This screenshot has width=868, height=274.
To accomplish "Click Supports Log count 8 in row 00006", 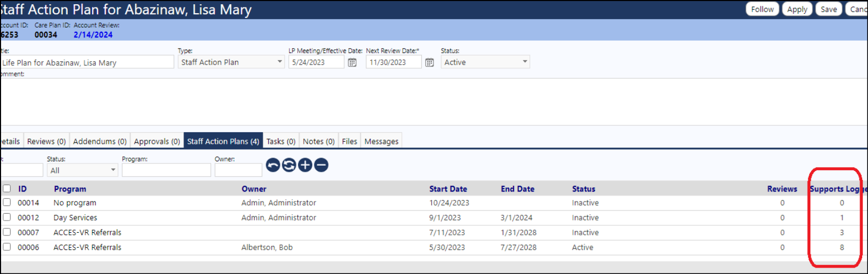I will 842,247.
